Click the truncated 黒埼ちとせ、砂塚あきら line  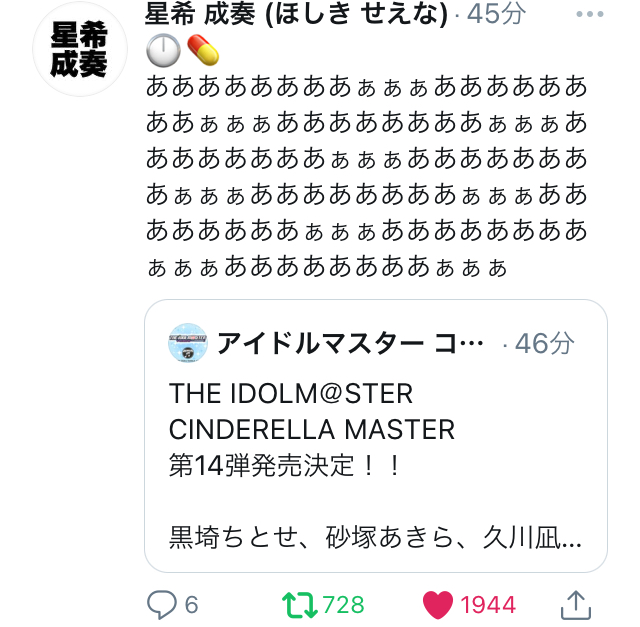point(375,541)
